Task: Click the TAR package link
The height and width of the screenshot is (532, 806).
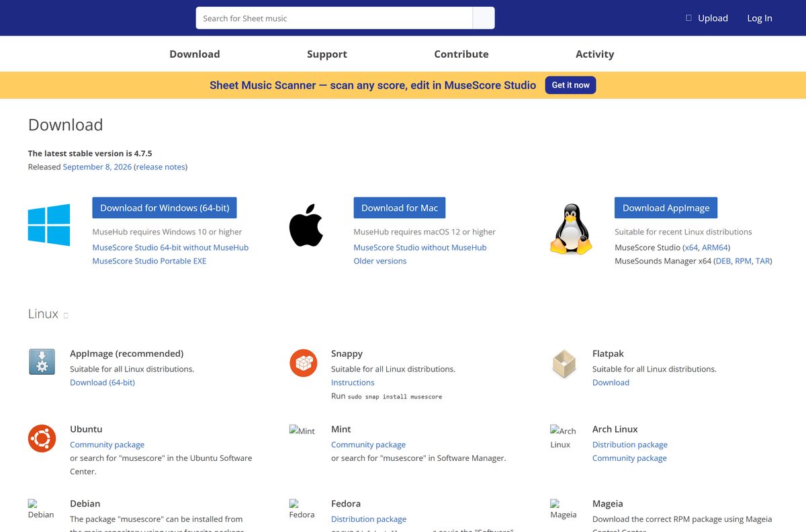Action: point(763,261)
